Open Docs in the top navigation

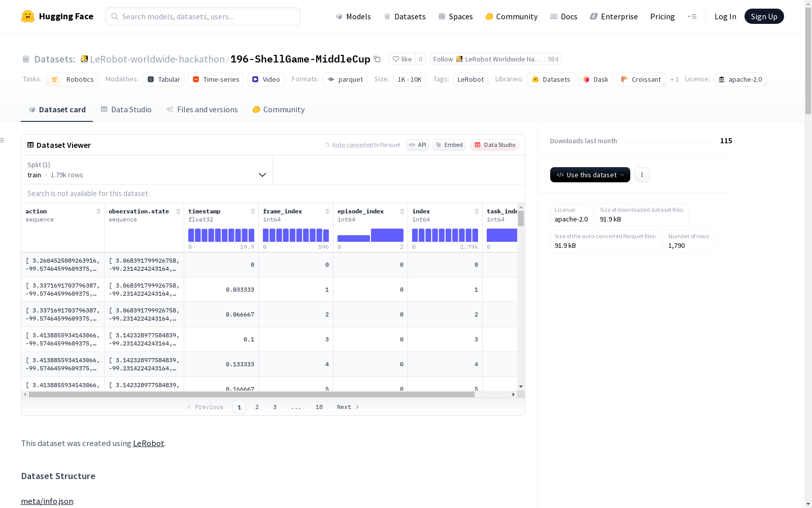pyautogui.click(x=564, y=16)
